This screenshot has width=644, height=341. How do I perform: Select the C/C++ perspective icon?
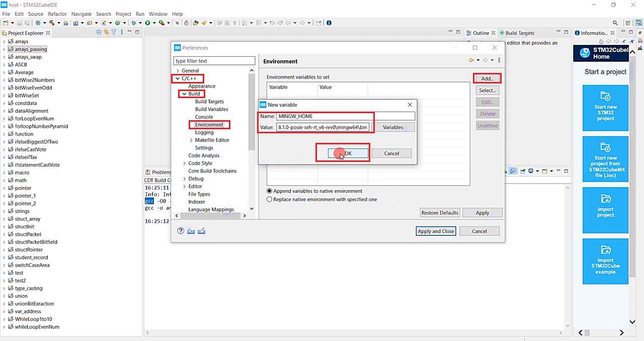(x=639, y=23)
